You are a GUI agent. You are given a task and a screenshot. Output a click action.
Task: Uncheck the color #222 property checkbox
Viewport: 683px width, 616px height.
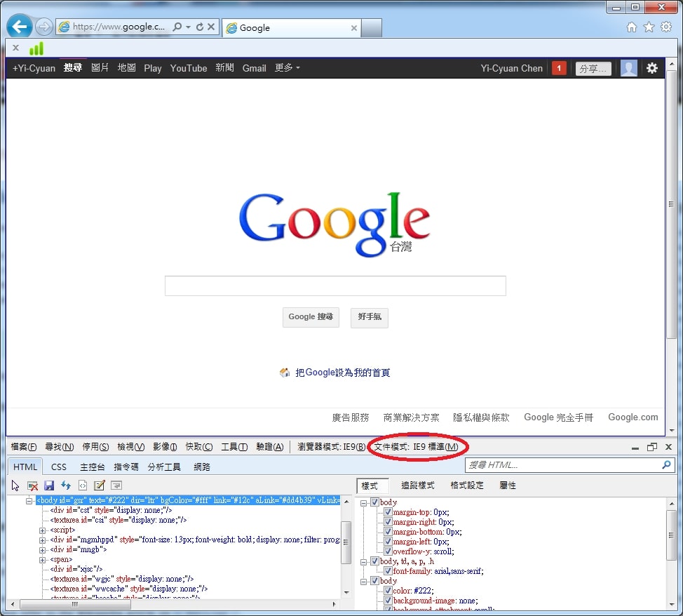(388, 590)
